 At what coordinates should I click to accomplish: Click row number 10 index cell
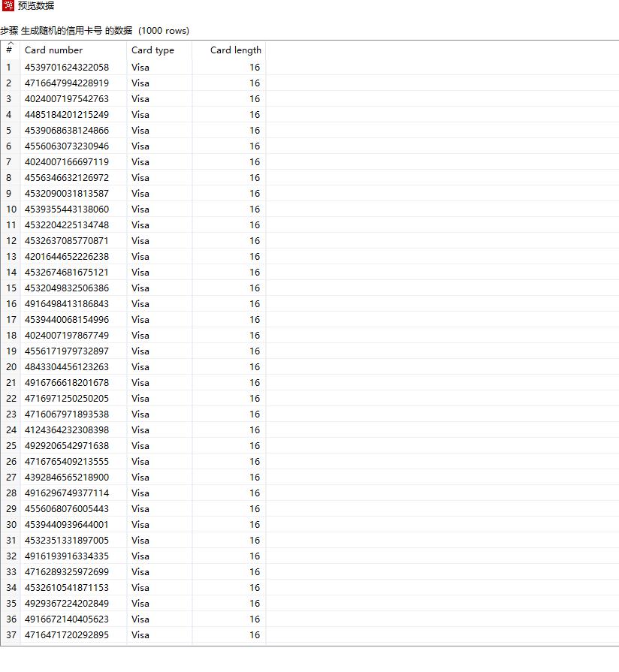(11, 209)
